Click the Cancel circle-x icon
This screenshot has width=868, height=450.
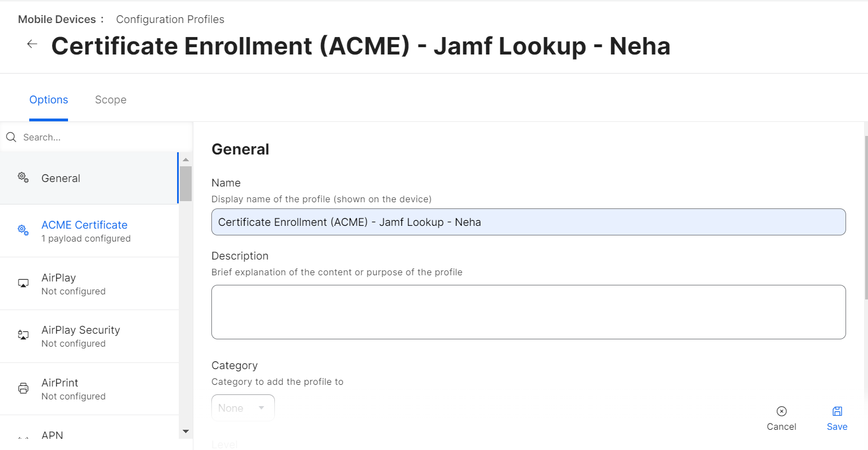[x=781, y=411]
